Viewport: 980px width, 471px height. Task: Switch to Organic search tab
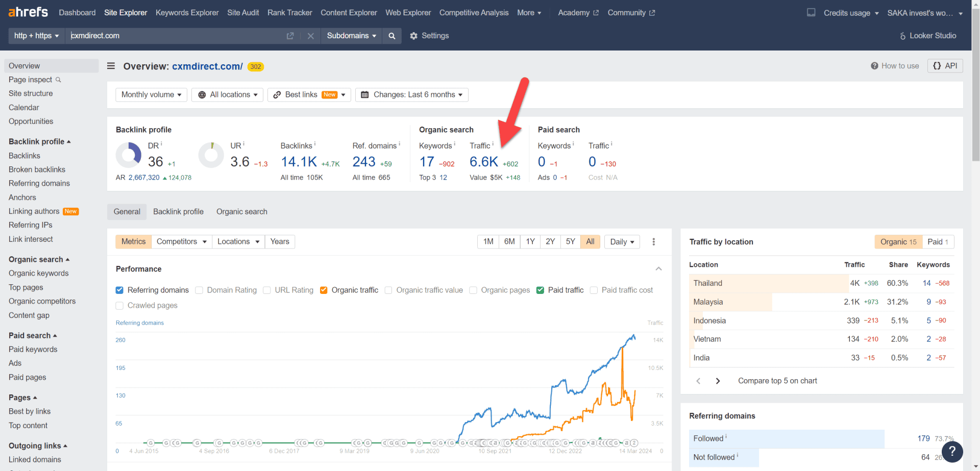pyautogui.click(x=241, y=212)
